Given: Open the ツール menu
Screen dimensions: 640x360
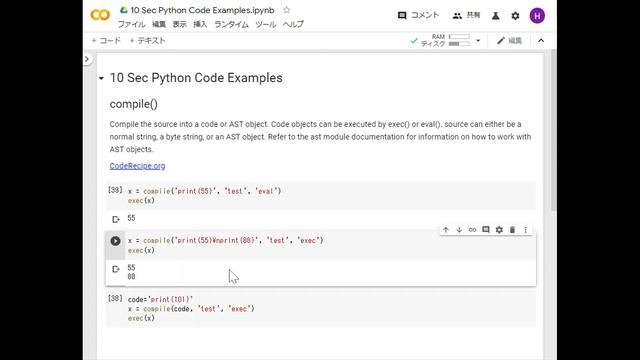Looking at the screenshot, I should (x=266, y=24).
